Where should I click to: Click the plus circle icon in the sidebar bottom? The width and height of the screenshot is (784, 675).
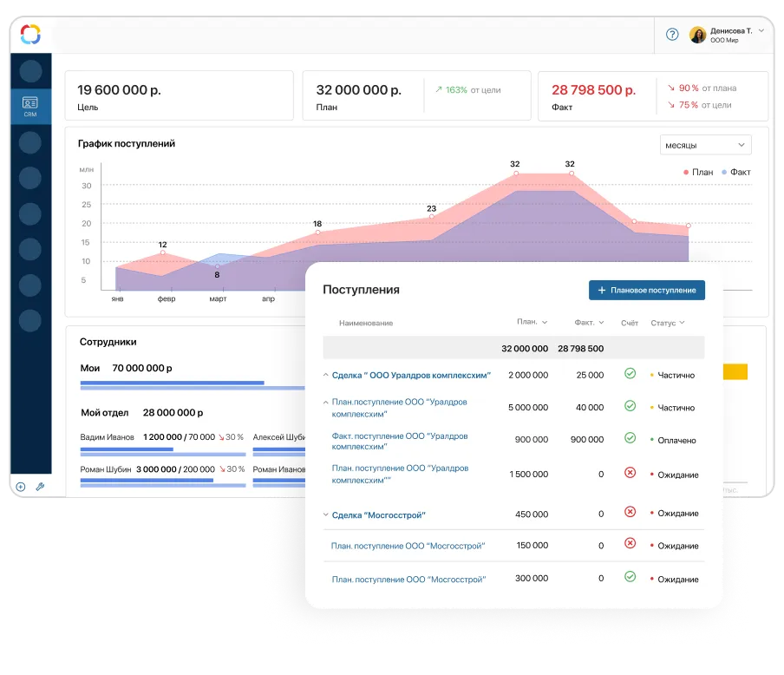(x=21, y=487)
